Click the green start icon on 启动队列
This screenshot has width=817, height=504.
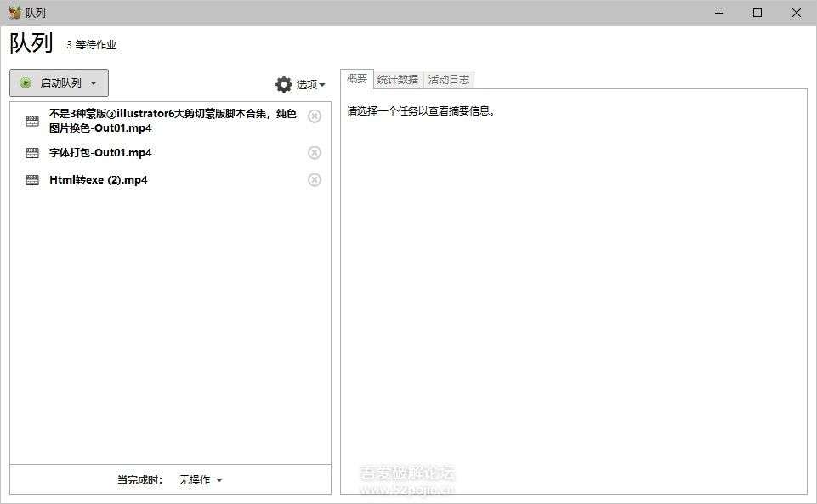(x=26, y=82)
